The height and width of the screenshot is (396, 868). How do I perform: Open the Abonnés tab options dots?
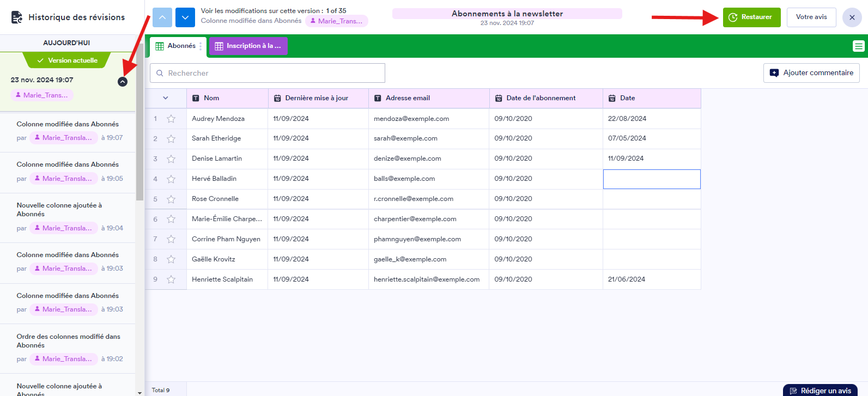pos(201,46)
